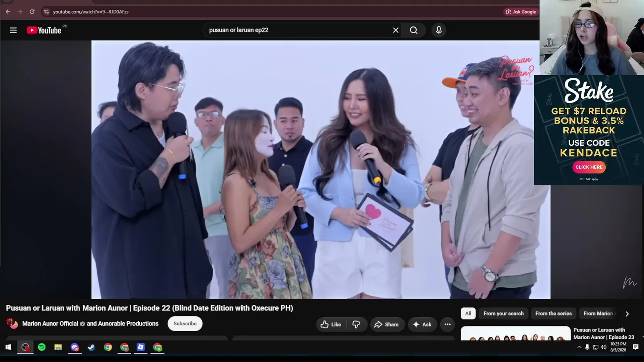Subscribe to Marion Aunor Official
The image size is (644, 362).
click(x=185, y=324)
